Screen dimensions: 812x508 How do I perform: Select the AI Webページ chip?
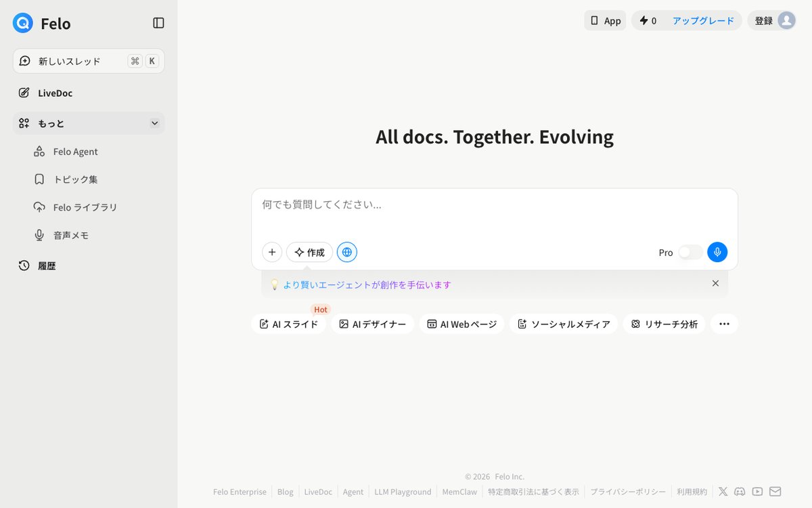[461, 324]
